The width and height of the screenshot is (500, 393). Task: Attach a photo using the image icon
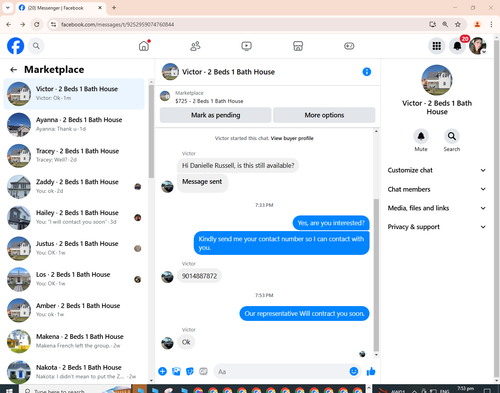176,371
